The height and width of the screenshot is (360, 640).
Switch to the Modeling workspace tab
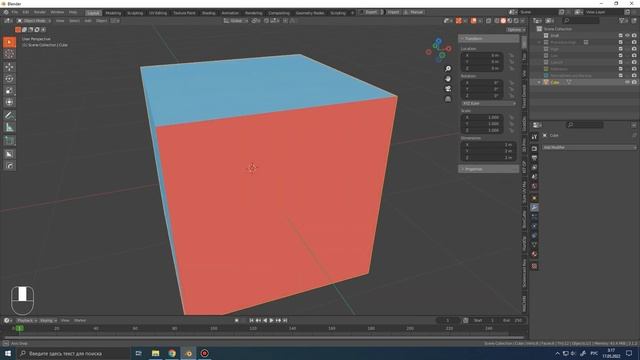(113, 13)
